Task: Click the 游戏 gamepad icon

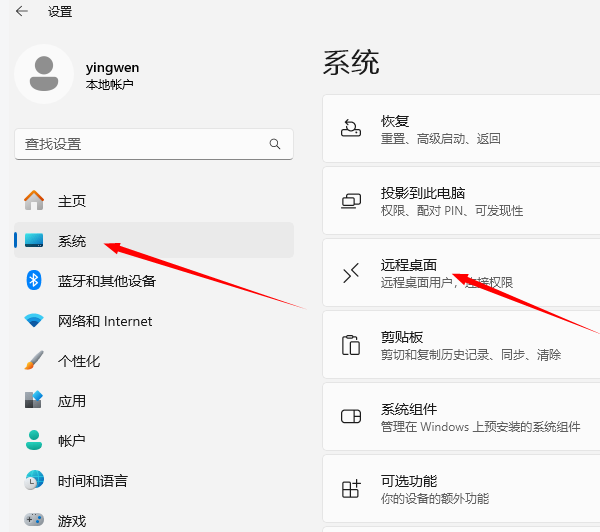Action: click(x=34, y=520)
